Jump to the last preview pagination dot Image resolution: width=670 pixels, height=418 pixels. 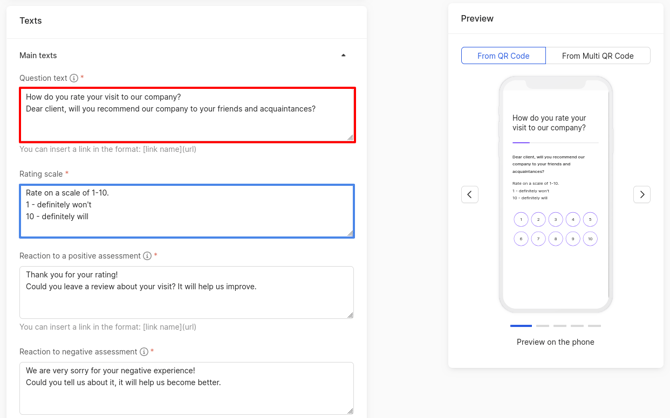point(595,326)
